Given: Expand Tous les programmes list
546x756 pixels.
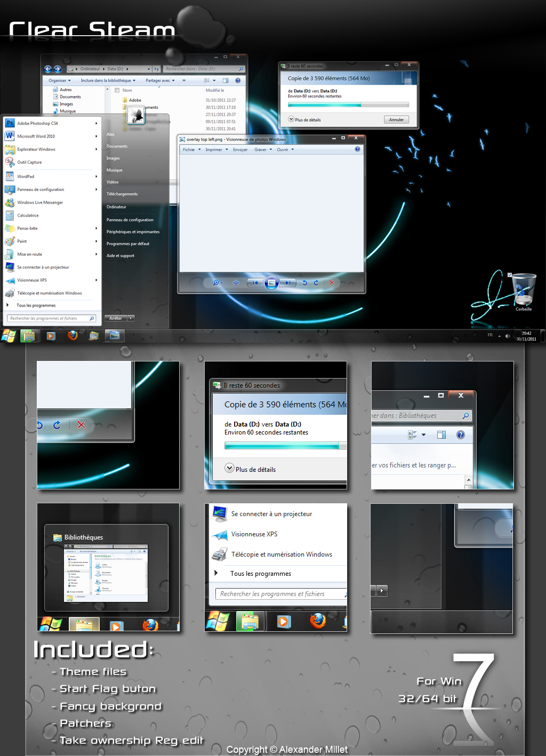Looking at the screenshot, I should coord(36,305).
